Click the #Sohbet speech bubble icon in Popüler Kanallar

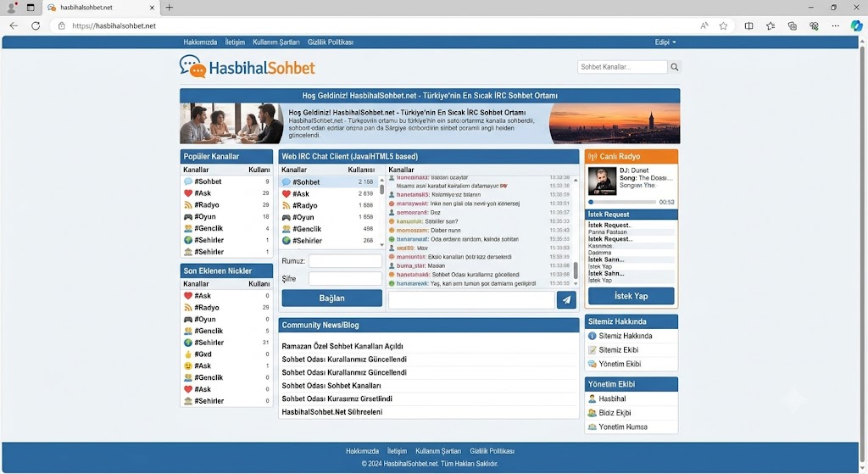188,181
